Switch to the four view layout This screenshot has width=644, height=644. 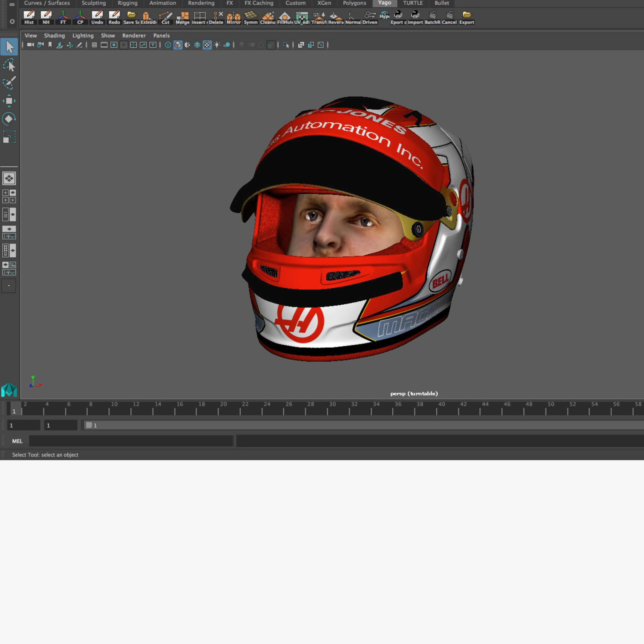[x=9, y=196]
